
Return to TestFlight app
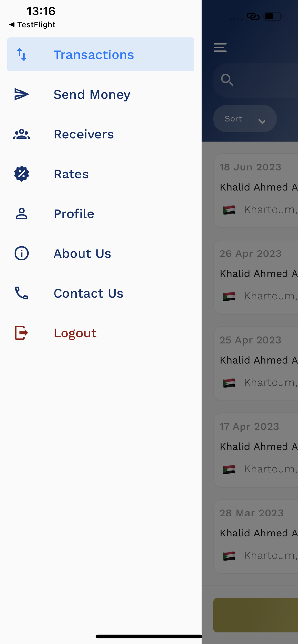tap(32, 25)
